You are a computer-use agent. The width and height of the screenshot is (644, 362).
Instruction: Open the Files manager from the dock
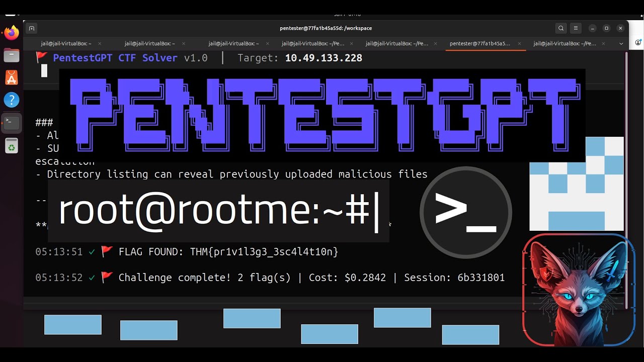click(12, 55)
